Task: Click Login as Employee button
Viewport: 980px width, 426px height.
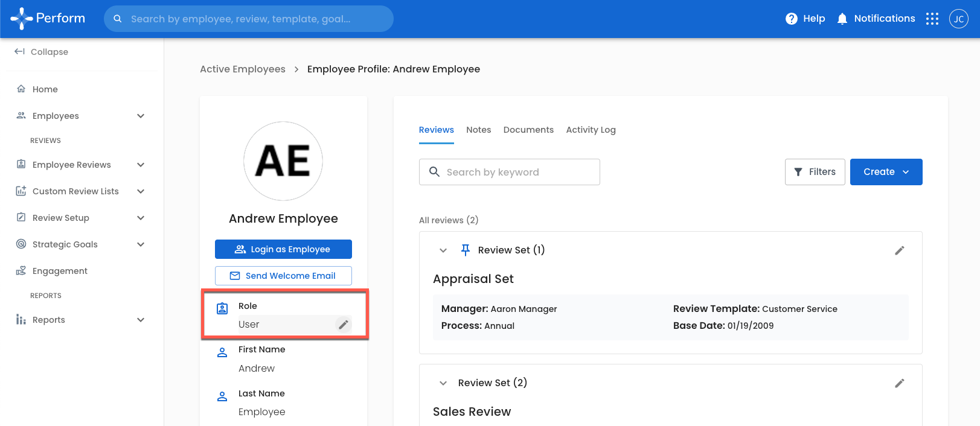Action: point(283,249)
